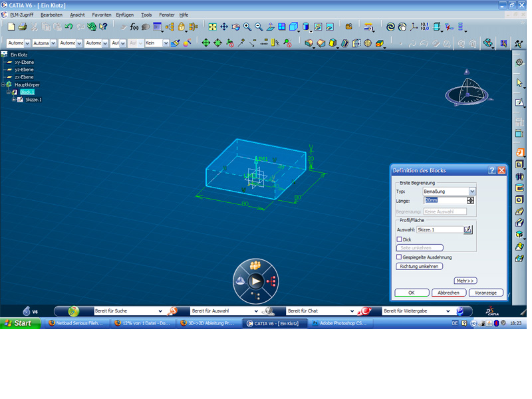This screenshot has width=532, height=399.
Task: Toggle the Gespiegelte Ausdehnung checkbox
Action: point(399,257)
